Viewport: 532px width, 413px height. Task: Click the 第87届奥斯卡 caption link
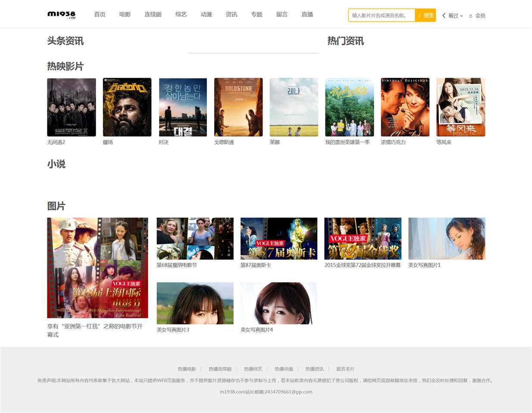pyautogui.click(x=256, y=265)
